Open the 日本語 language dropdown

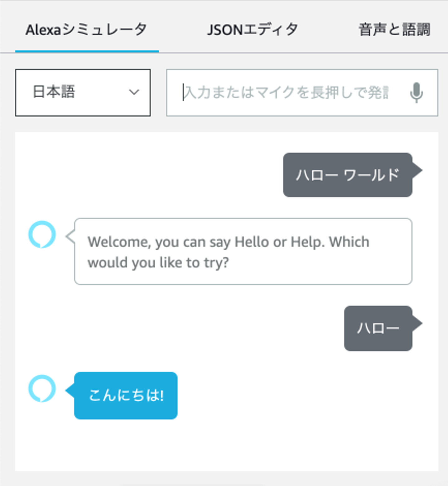[82, 93]
